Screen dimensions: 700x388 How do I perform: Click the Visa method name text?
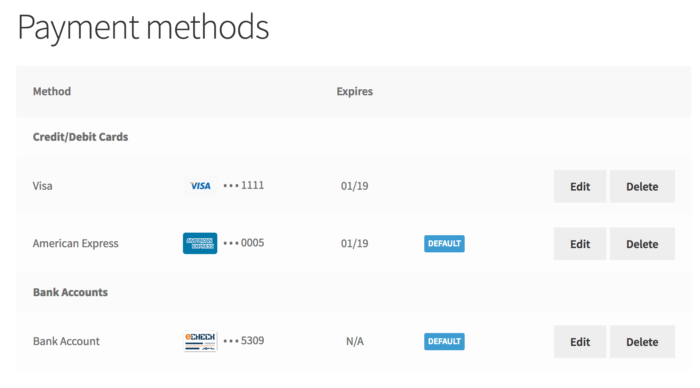point(42,186)
